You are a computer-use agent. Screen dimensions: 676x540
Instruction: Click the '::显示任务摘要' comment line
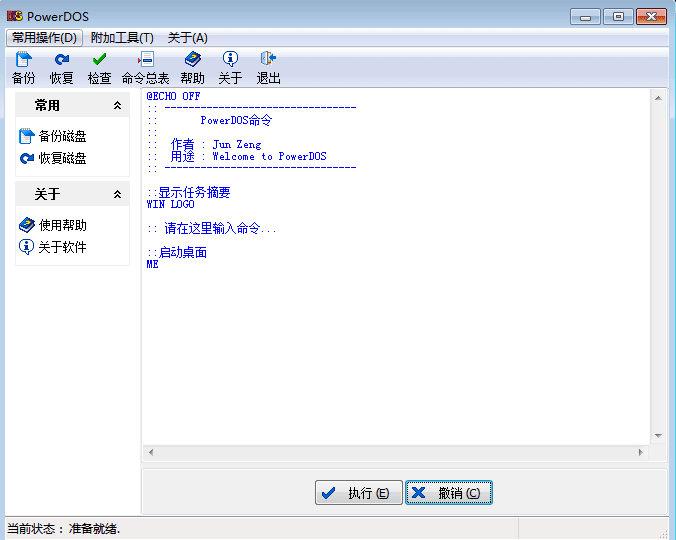(189, 192)
